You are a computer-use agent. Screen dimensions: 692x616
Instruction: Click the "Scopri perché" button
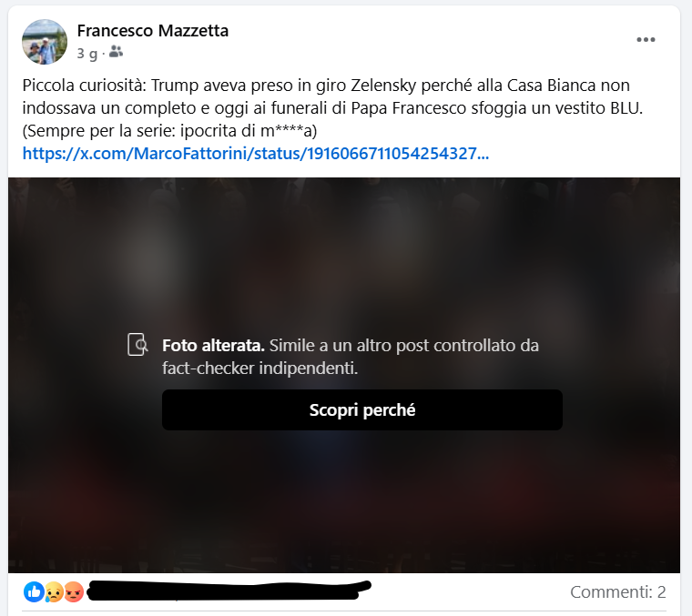[x=361, y=409]
